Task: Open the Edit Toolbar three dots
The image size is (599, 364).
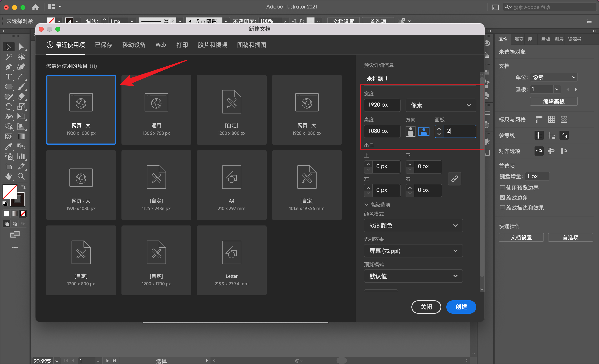Action: point(15,248)
